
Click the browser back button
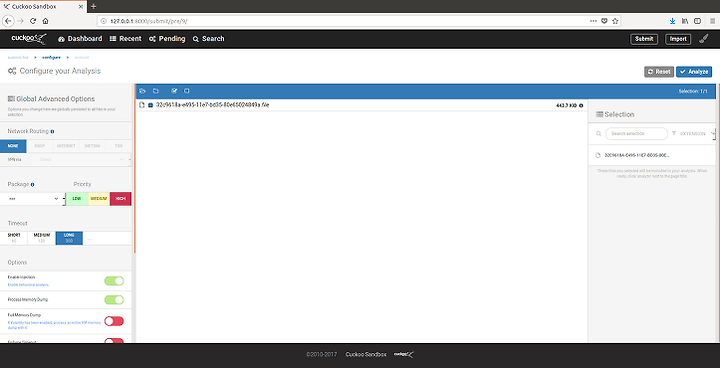pos(8,21)
